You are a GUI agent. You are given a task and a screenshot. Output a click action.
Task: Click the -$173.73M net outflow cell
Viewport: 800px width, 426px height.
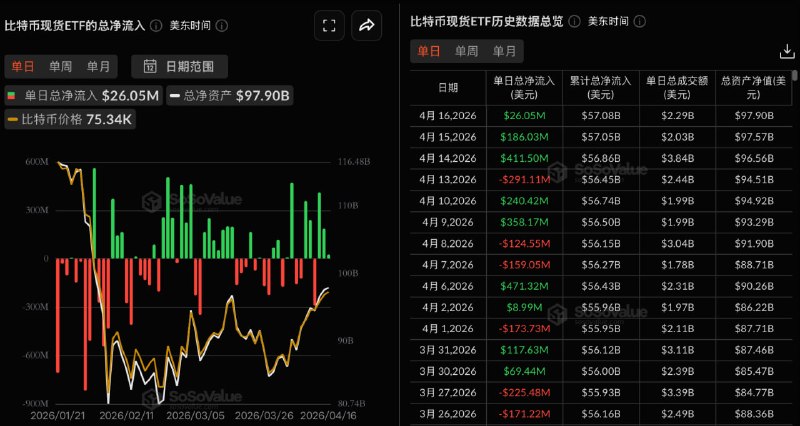[x=524, y=329]
